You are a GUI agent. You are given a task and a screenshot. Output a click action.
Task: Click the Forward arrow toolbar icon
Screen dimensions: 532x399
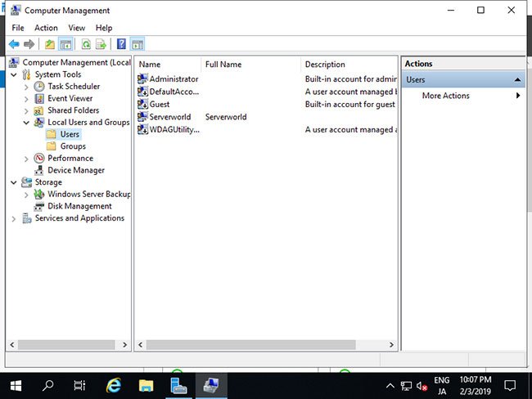click(29, 44)
